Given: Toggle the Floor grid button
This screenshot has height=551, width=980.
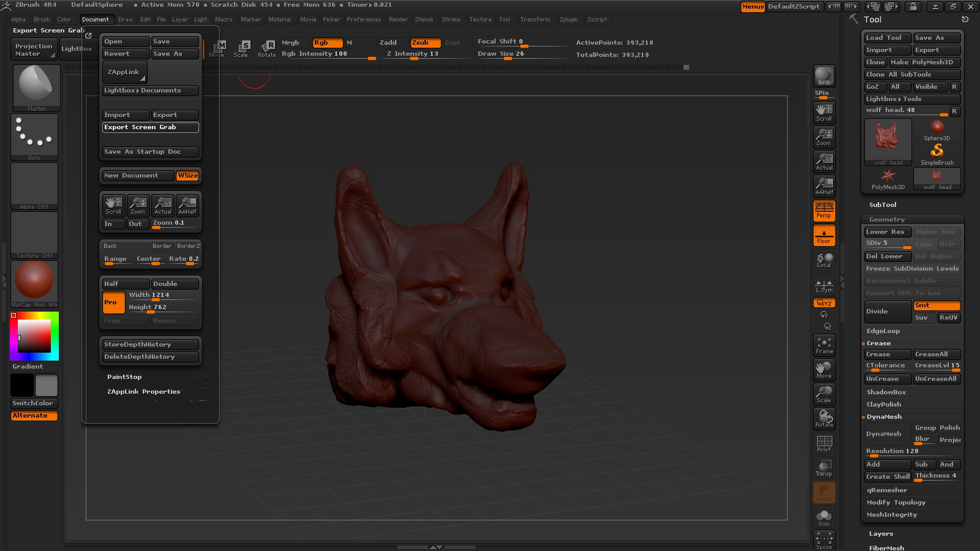Looking at the screenshot, I should pyautogui.click(x=824, y=235).
